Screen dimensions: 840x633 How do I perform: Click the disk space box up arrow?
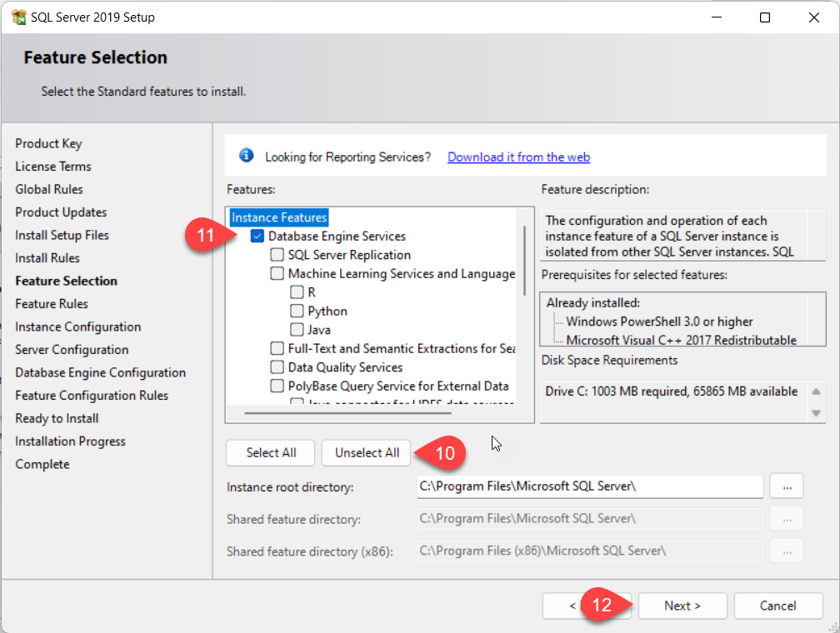(816, 391)
